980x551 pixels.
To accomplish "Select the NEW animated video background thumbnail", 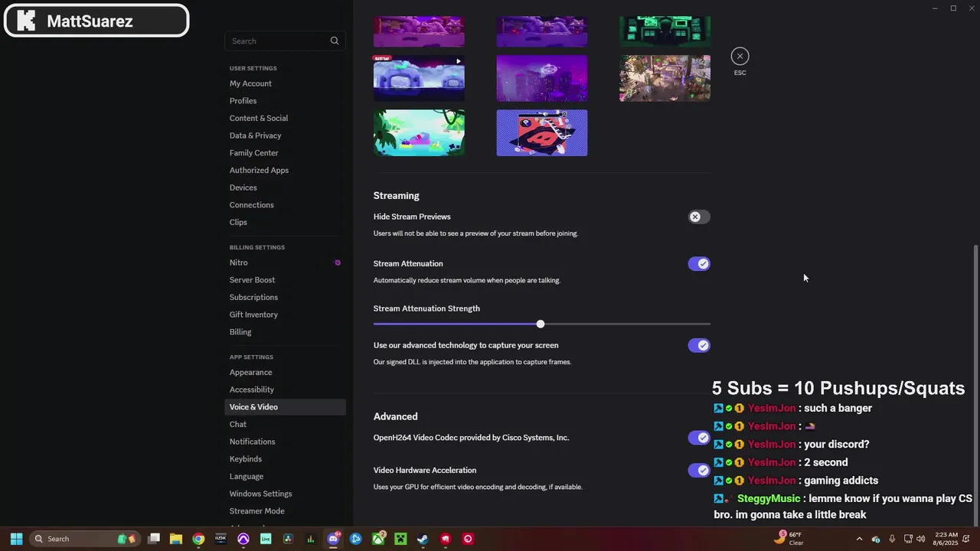I will [419, 78].
